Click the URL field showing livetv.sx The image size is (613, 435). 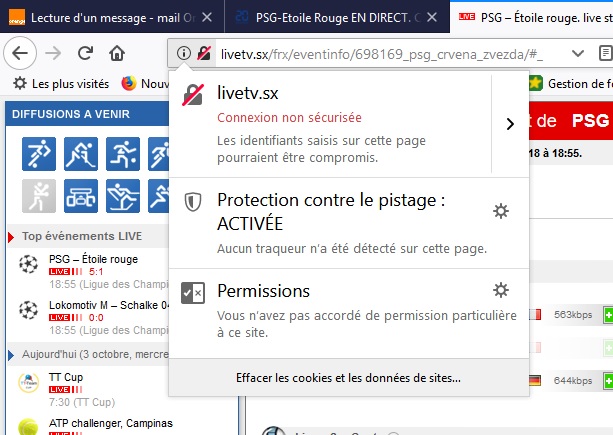pos(381,54)
